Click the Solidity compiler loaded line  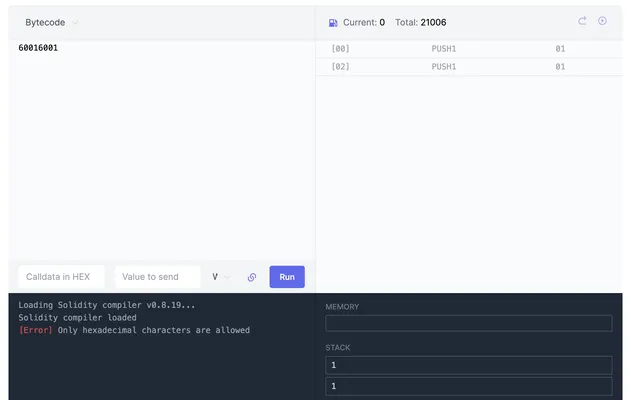(x=77, y=318)
